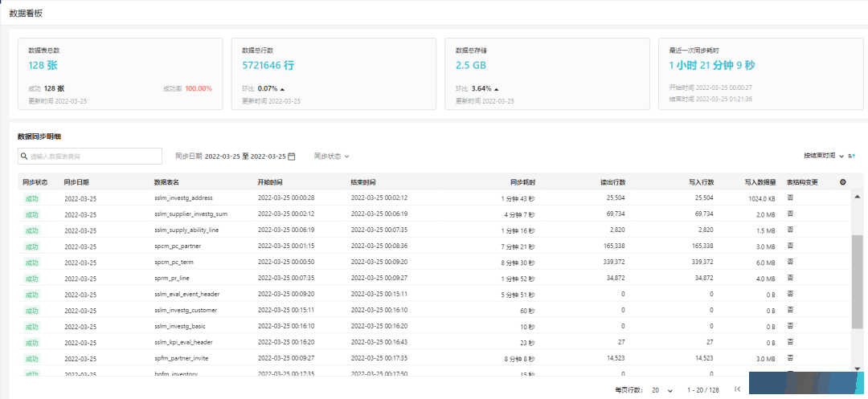Click written data size 1024.0 KB
The height and width of the screenshot is (399, 868).
pyautogui.click(x=760, y=198)
